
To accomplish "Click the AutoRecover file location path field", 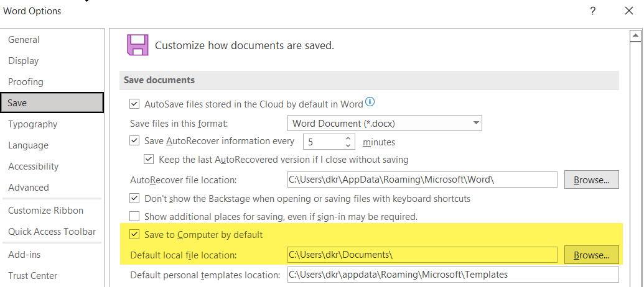I will click(x=422, y=180).
